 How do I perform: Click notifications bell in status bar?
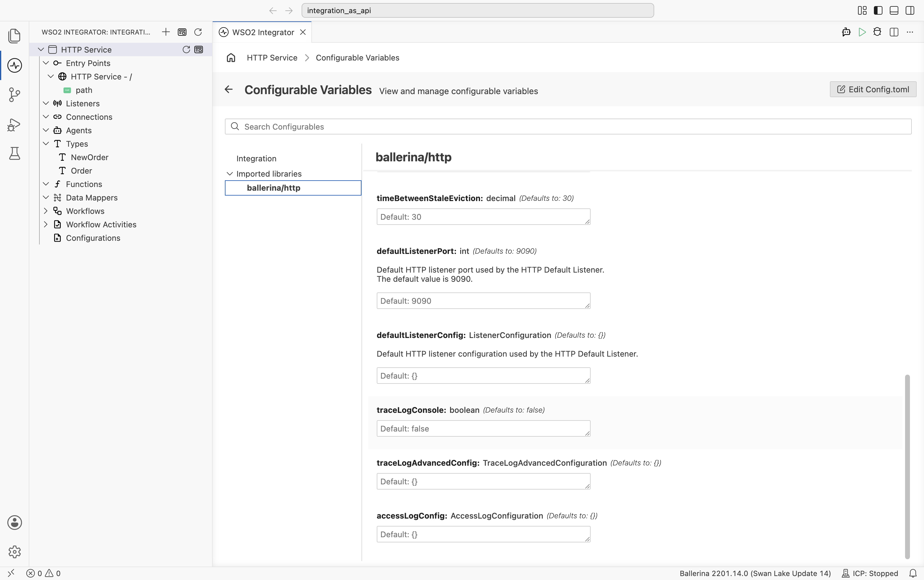pyautogui.click(x=913, y=573)
